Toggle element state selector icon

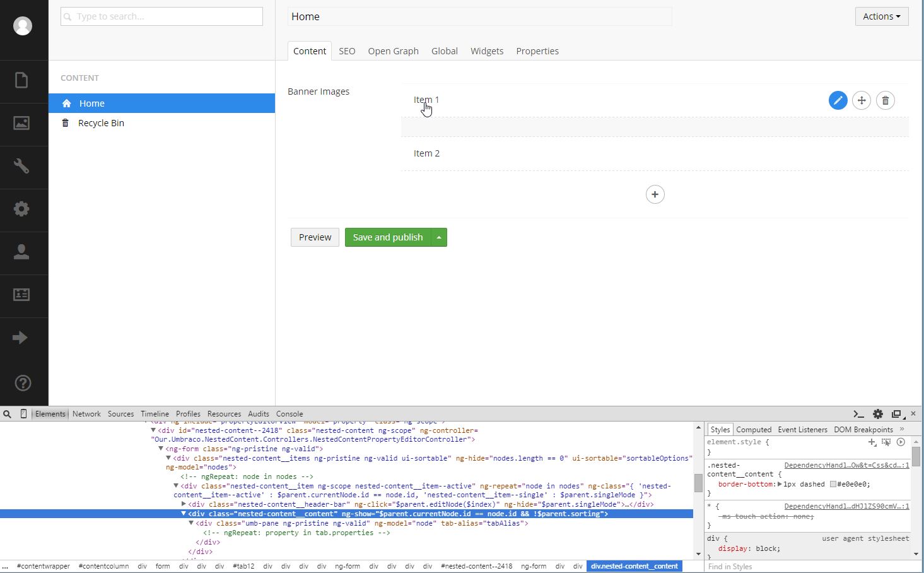click(886, 442)
